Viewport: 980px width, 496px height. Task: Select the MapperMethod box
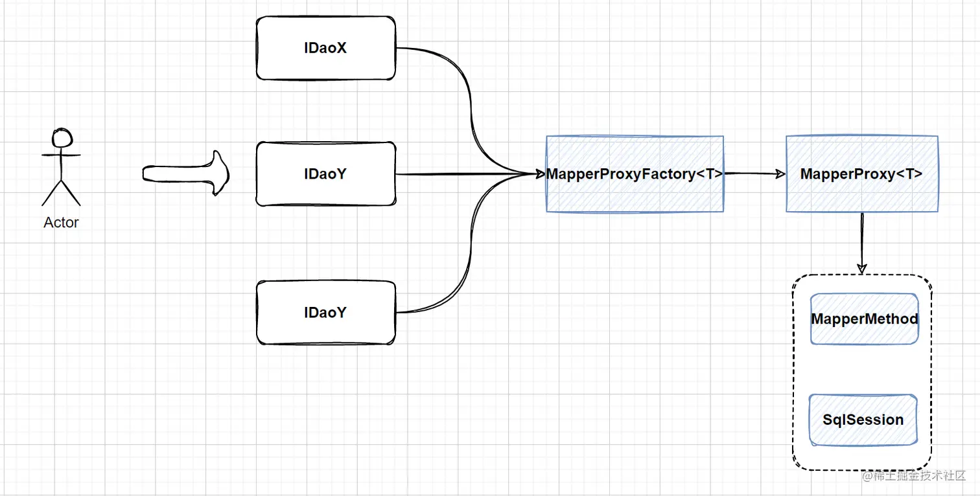[864, 319]
